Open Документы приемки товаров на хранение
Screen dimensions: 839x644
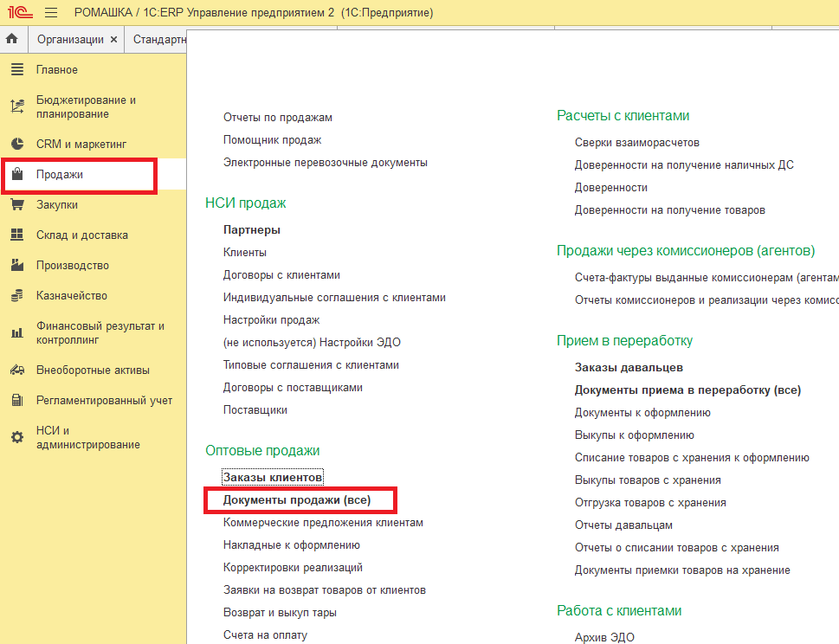click(682, 570)
